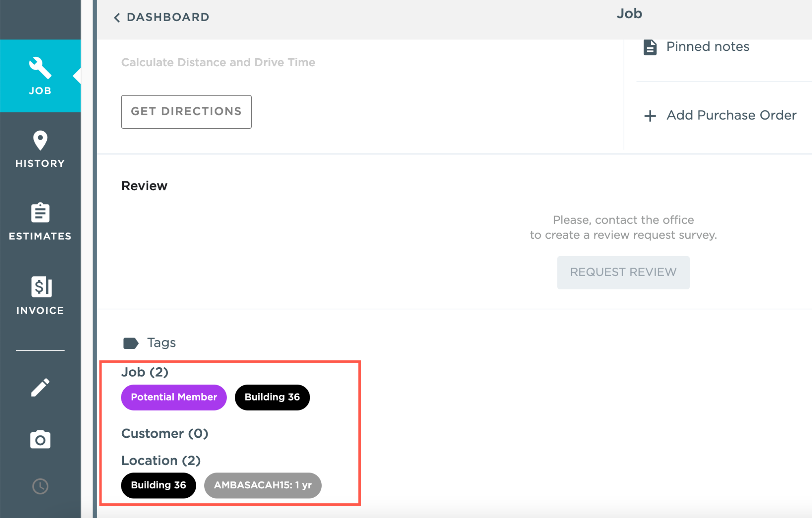
Task: Click the Building 36 job tag
Action: (x=272, y=397)
